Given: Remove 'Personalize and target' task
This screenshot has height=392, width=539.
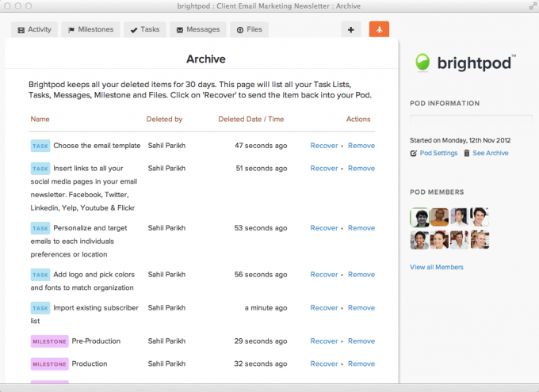Looking at the screenshot, I should click(x=361, y=228).
